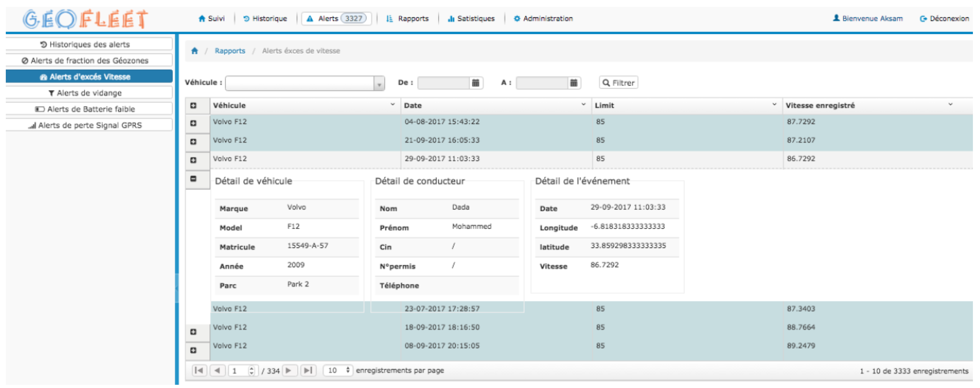This screenshot has height=388, width=980.
Task: Open the Date column header menu
Action: tap(583, 105)
